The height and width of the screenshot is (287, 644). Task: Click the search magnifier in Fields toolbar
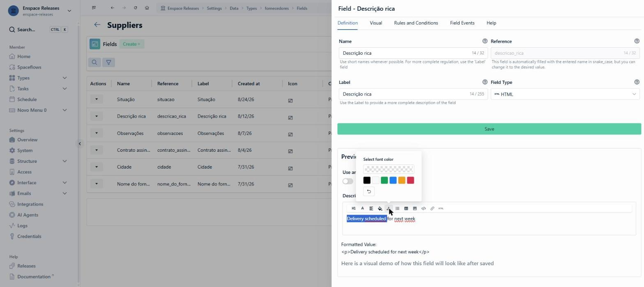click(94, 62)
